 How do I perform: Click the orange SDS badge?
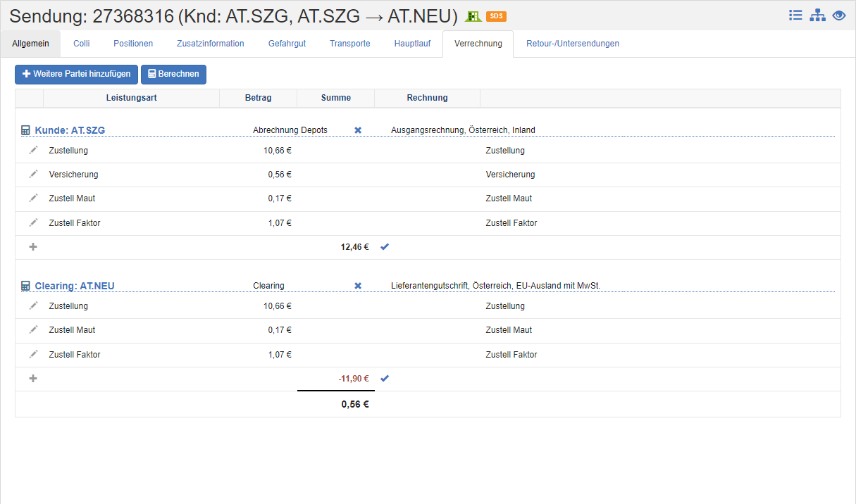pyautogui.click(x=496, y=16)
